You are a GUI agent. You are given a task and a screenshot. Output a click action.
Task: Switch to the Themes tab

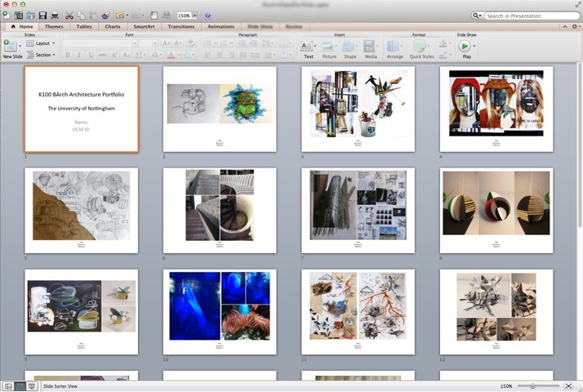[54, 26]
